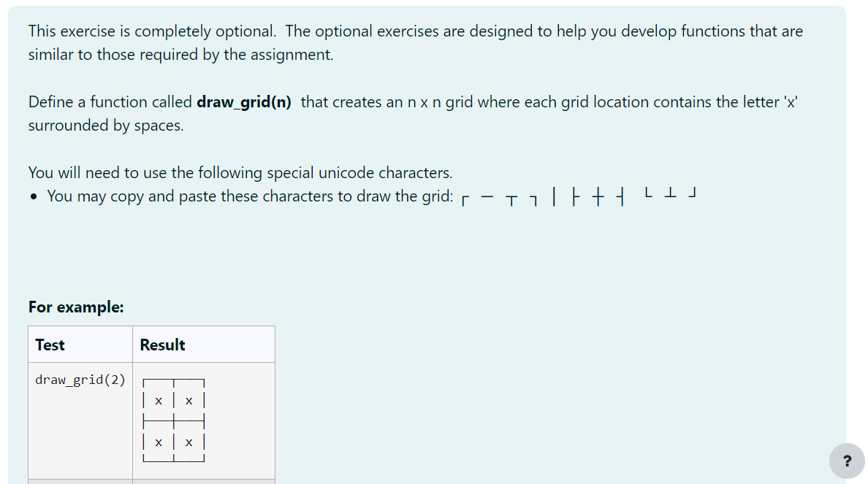868x484 pixels.
Task: Click the draw_grid(2) test code
Action: click(x=80, y=380)
